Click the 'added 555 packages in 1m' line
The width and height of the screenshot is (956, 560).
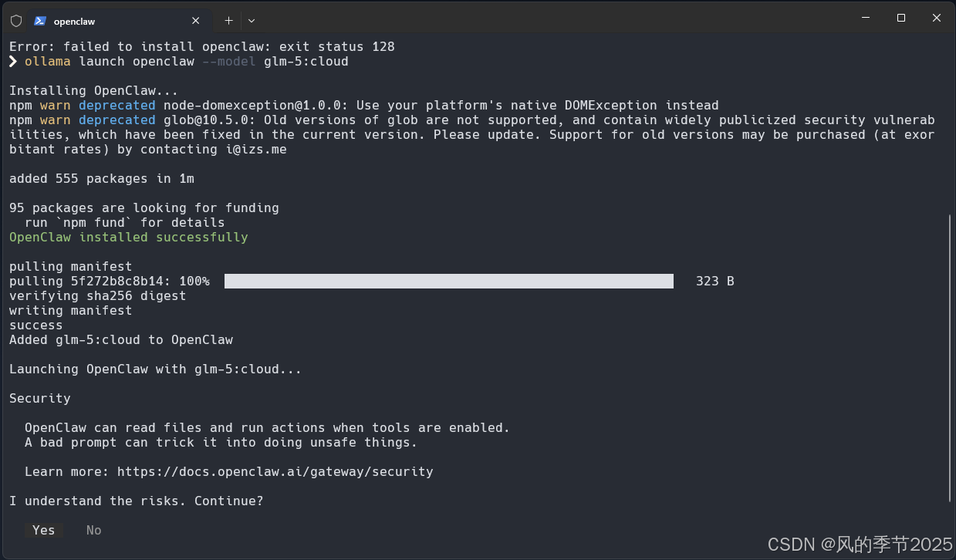pos(102,178)
